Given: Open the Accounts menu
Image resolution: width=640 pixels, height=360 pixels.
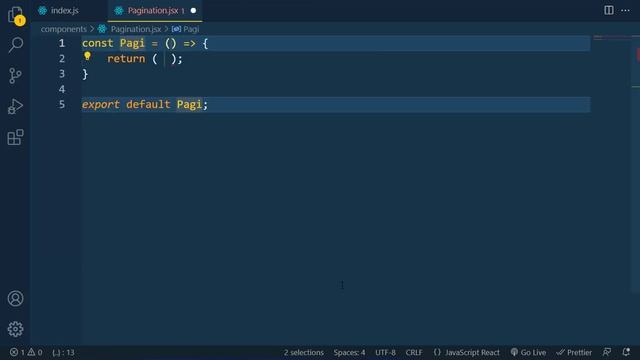Looking at the screenshot, I should click(16, 299).
